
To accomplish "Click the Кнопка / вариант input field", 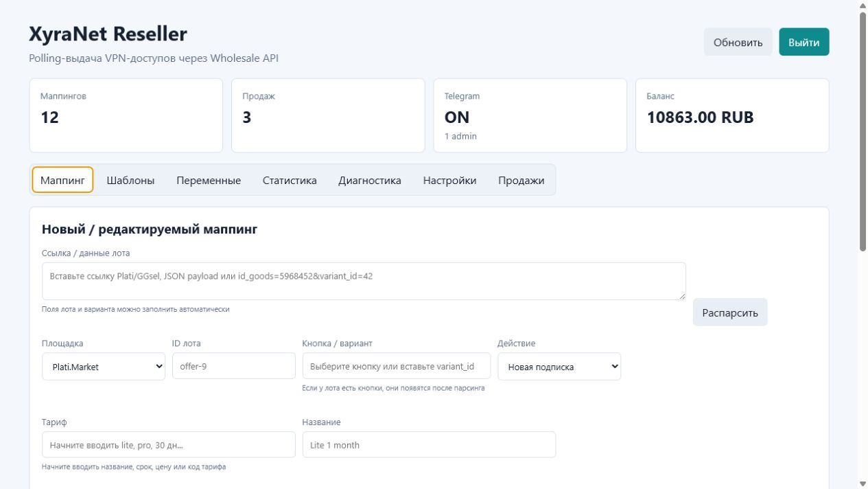I will point(397,366).
